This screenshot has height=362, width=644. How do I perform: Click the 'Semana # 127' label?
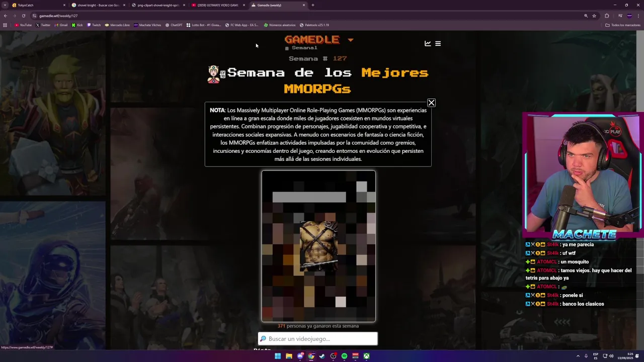[x=318, y=58]
